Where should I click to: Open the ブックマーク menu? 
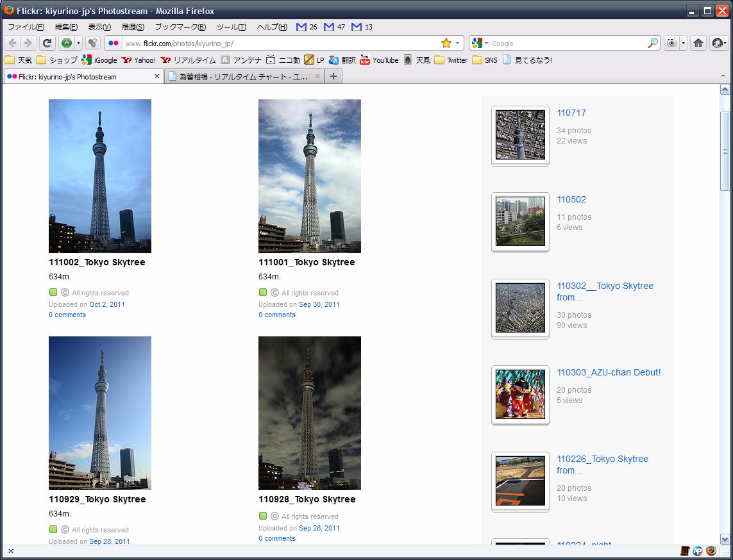(180, 27)
